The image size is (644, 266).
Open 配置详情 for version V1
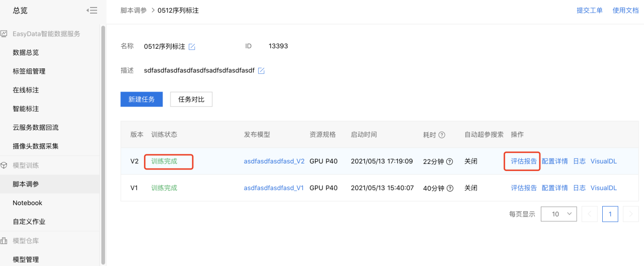(555, 188)
